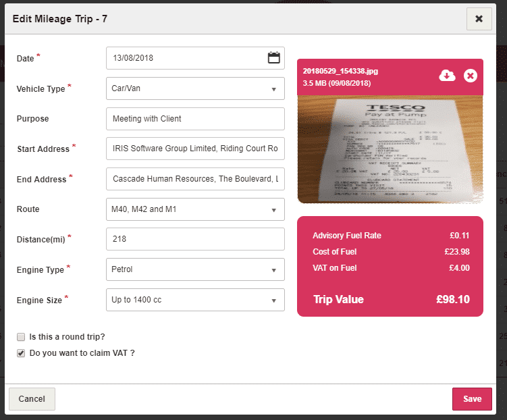Remove the attached receipt file
507x420 pixels.
[x=471, y=76]
